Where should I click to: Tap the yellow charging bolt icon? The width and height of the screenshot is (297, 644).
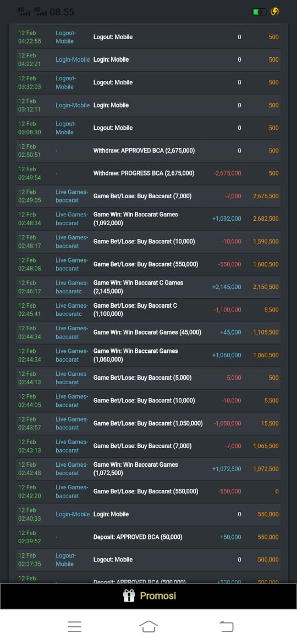coord(275,12)
